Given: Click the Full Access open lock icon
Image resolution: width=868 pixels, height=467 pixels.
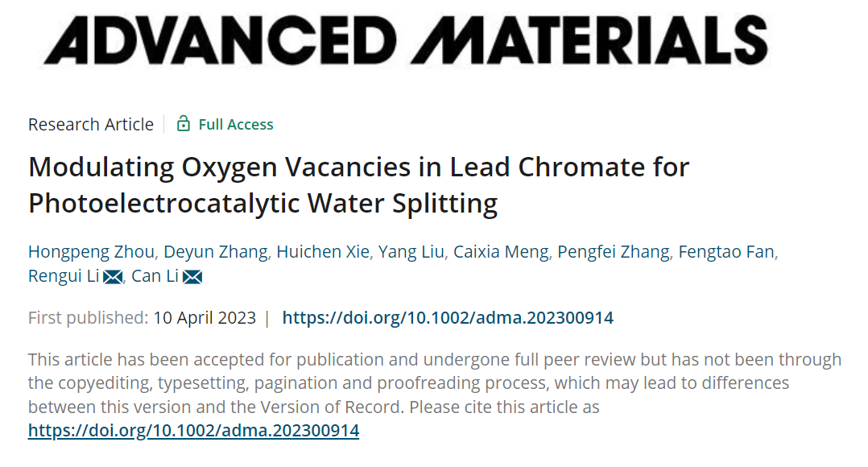Looking at the screenshot, I should pyautogui.click(x=184, y=123).
